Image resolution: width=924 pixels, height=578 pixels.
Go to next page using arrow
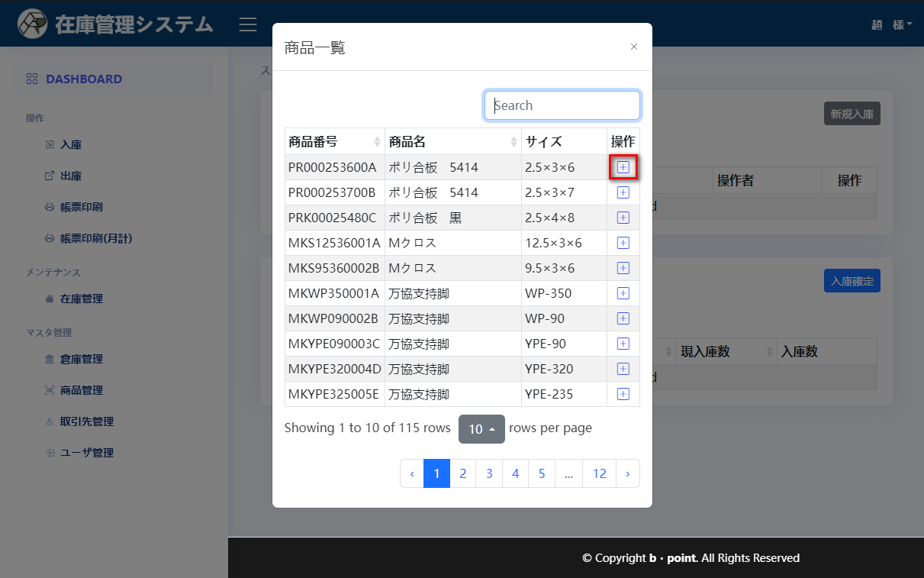point(627,473)
